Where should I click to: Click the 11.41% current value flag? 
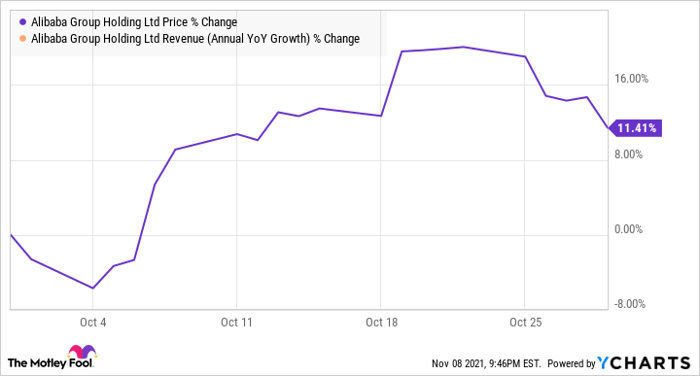[x=635, y=128]
